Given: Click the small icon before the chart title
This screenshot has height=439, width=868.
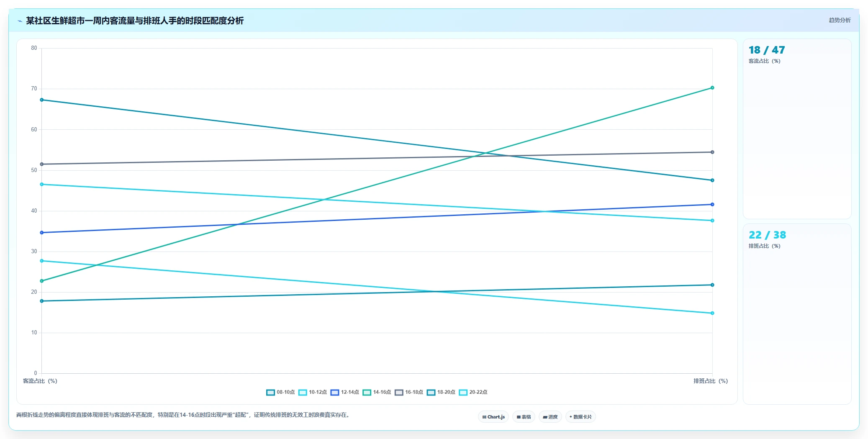Looking at the screenshot, I should click(x=20, y=21).
